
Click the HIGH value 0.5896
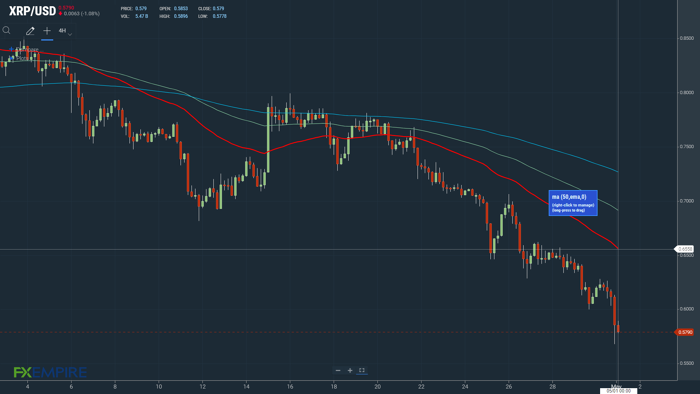click(181, 16)
